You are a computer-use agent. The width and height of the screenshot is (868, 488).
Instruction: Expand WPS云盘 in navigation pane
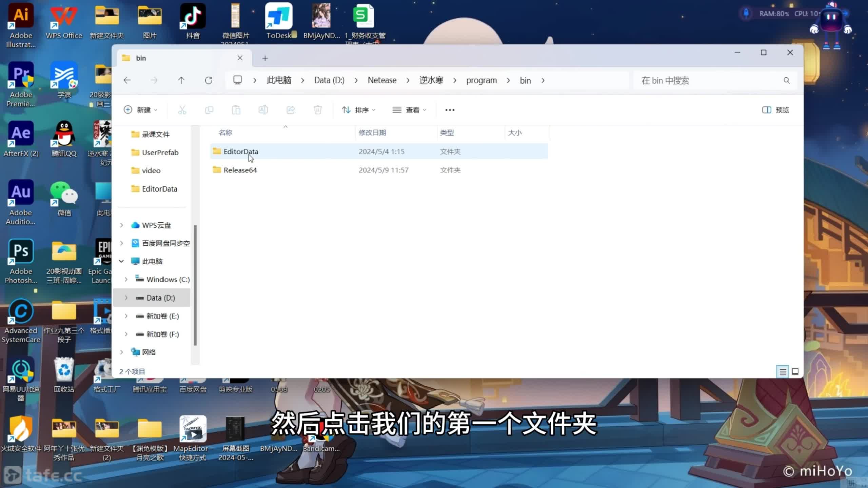pyautogui.click(x=121, y=225)
